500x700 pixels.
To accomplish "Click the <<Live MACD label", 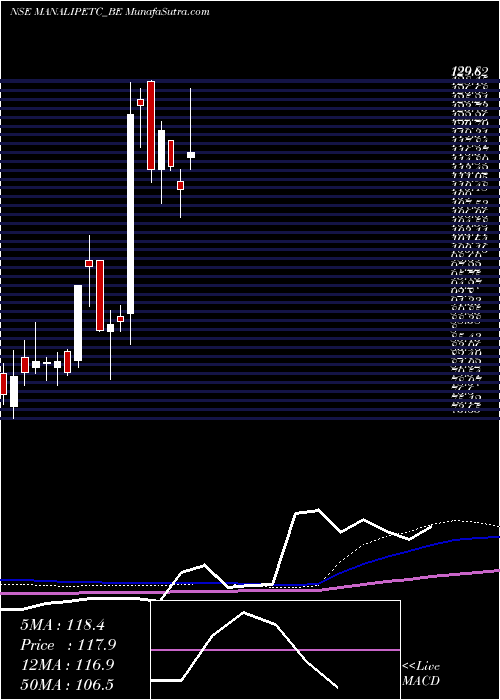I will [421, 673].
